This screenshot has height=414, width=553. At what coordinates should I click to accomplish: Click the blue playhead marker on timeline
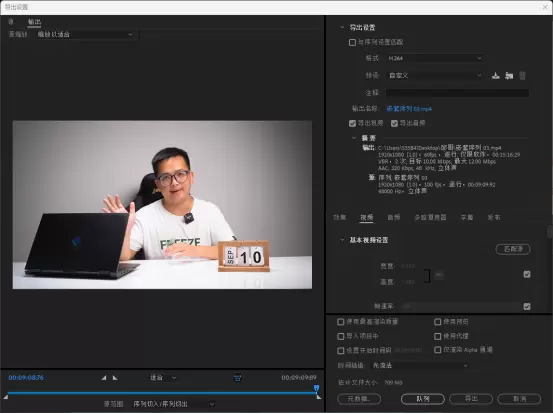click(316, 388)
